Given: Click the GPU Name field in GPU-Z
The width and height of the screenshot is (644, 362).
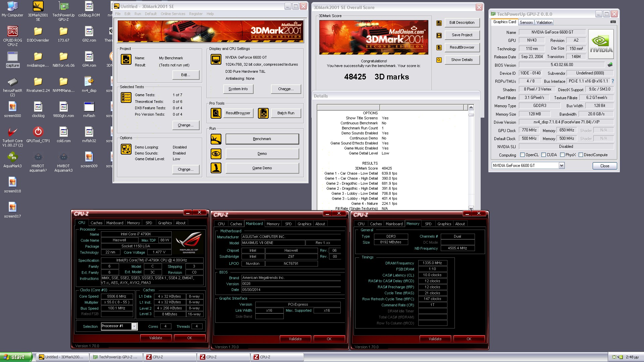Looking at the screenshot, I should (x=552, y=32).
